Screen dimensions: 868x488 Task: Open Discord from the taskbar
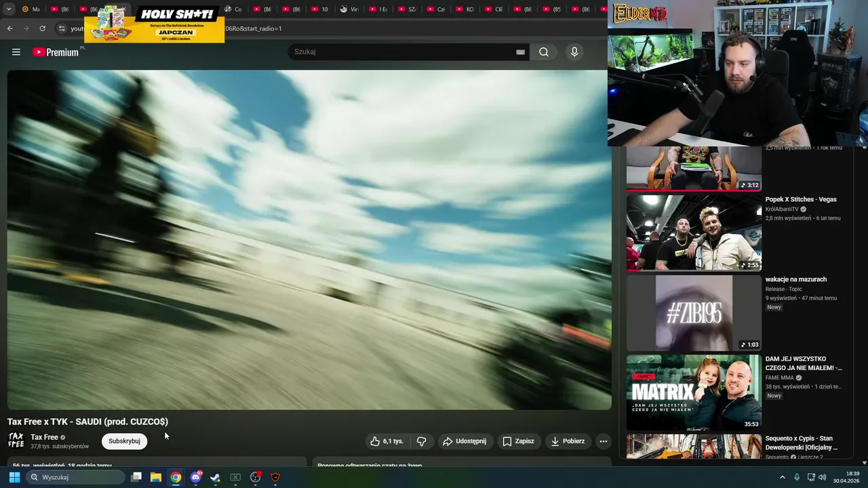coord(196,477)
